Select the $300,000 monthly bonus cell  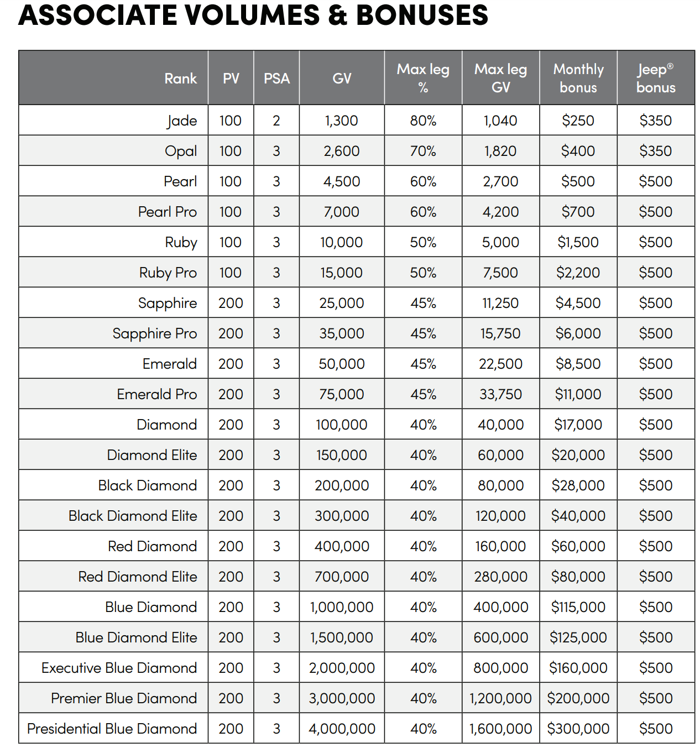(x=578, y=729)
